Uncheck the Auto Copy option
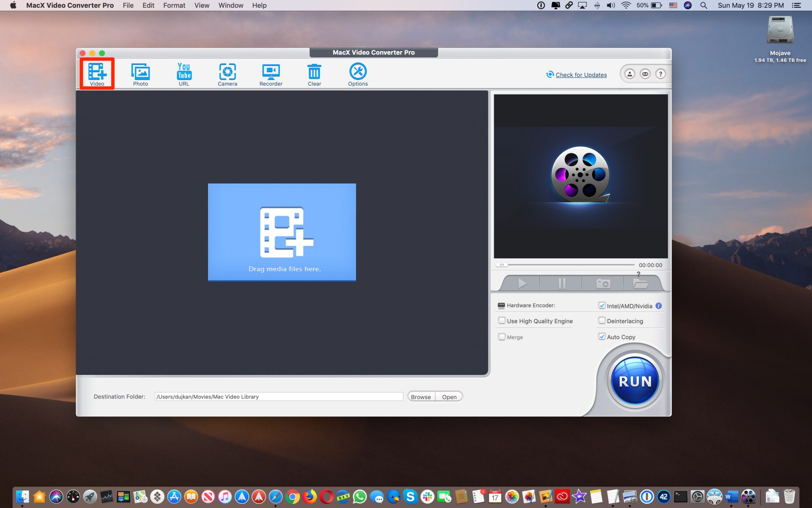 pyautogui.click(x=602, y=337)
